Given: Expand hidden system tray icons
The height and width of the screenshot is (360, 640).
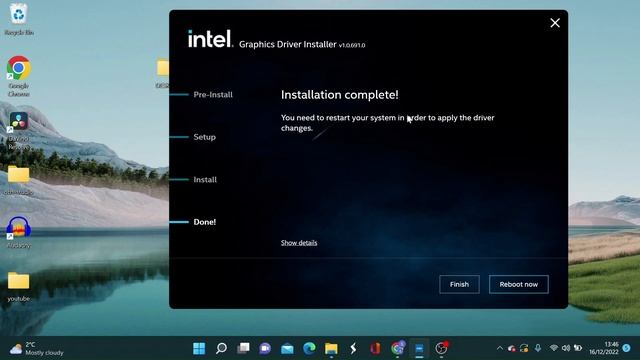Looking at the screenshot, I should click(500, 348).
